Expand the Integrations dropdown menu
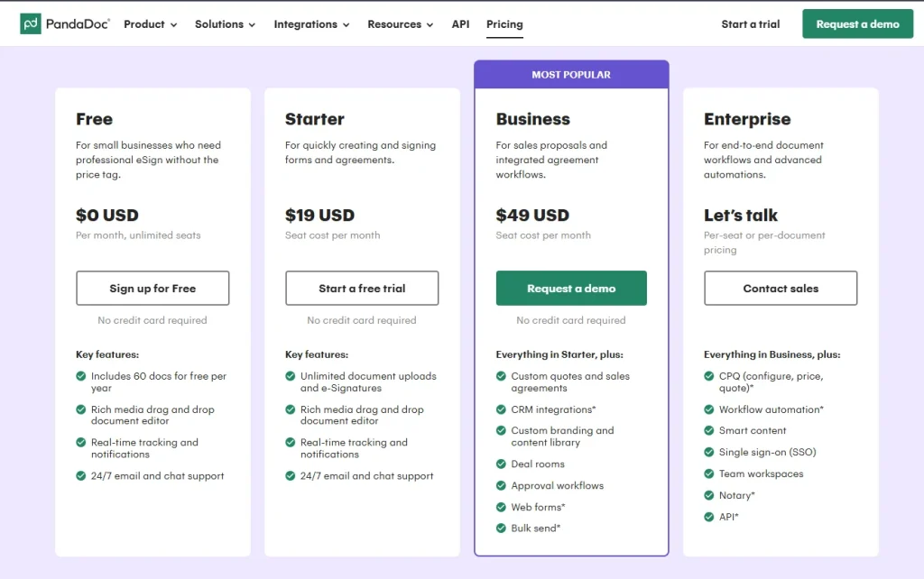 click(311, 24)
